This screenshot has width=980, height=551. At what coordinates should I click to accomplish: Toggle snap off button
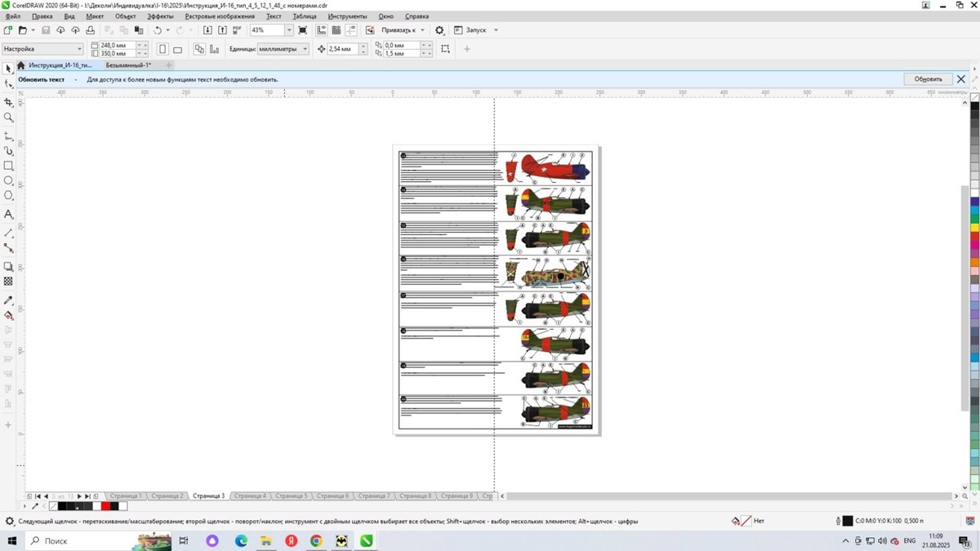click(x=370, y=30)
